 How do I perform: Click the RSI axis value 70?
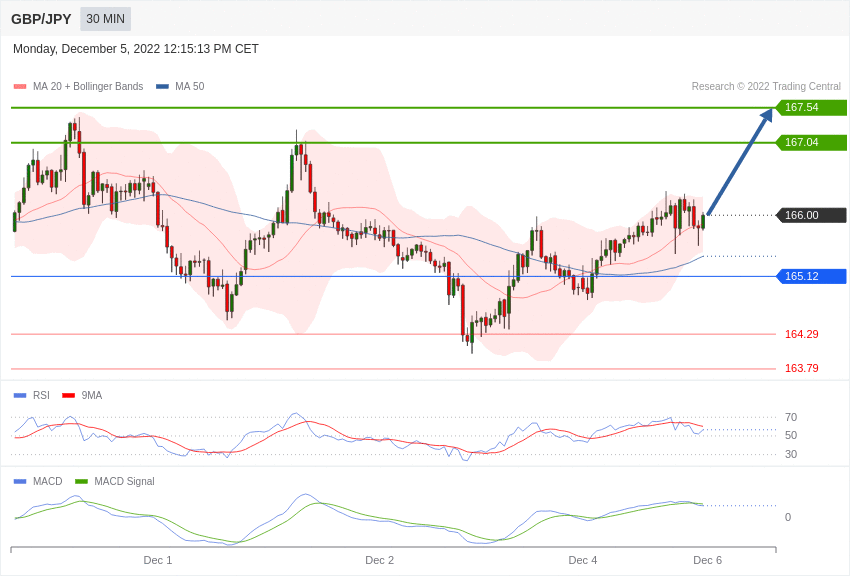pyautogui.click(x=791, y=417)
